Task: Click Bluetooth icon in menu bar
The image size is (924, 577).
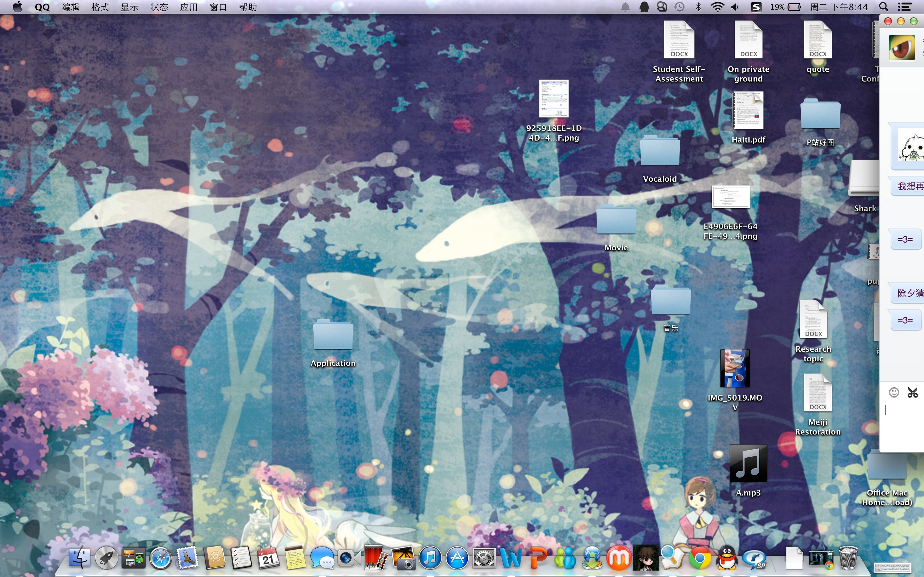Action: pyautogui.click(x=698, y=7)
